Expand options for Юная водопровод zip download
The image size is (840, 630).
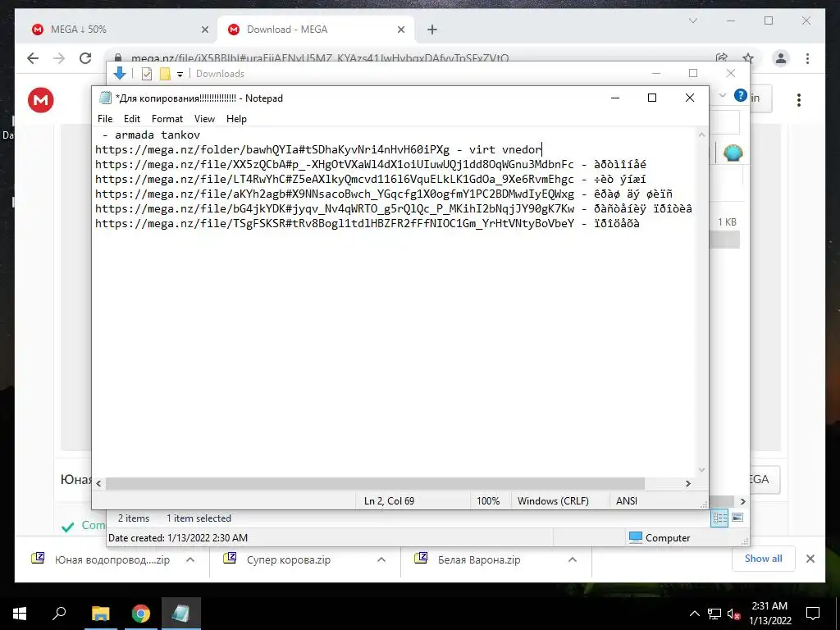(189, 559)
